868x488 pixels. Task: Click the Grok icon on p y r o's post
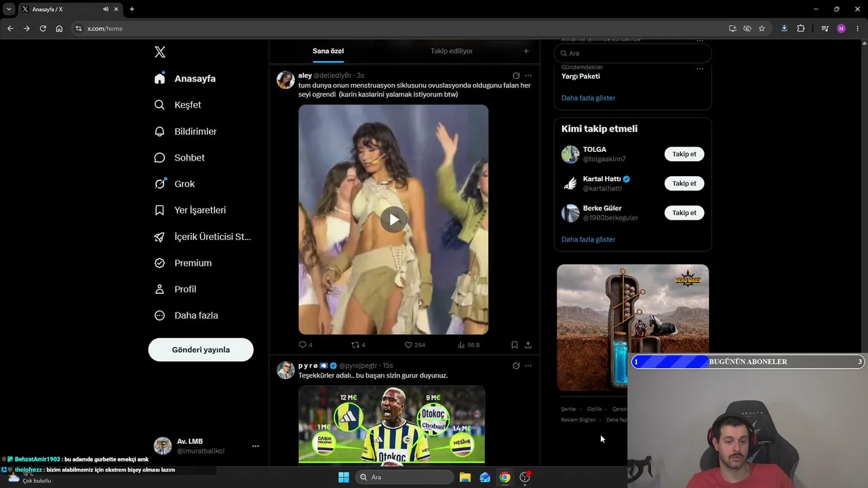click(516, 366)
